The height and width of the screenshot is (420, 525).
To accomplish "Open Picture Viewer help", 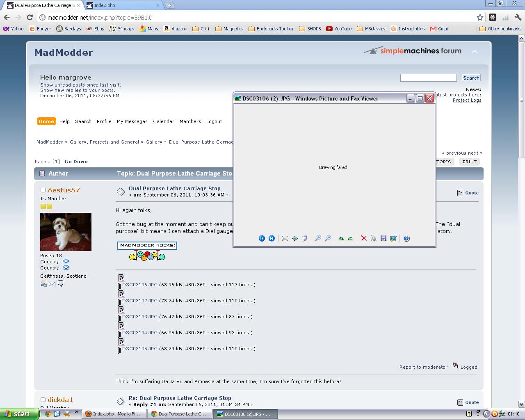I will click(406, 238).
